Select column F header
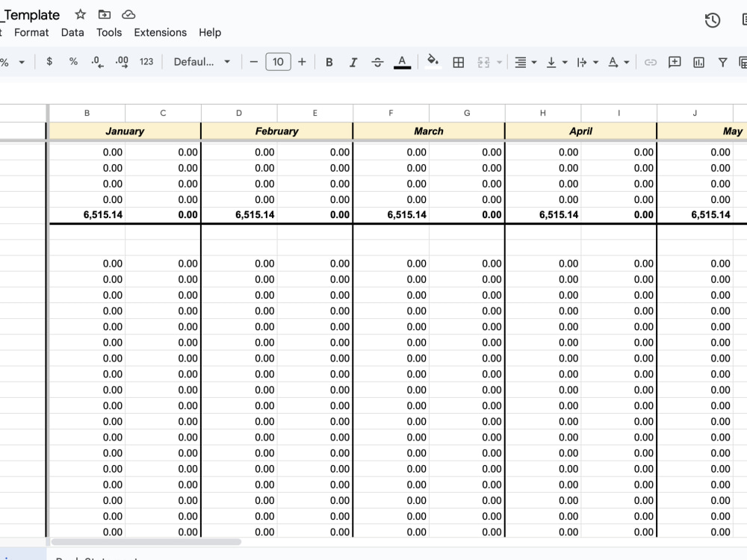The image size is (747, 560). pos(391,113)
